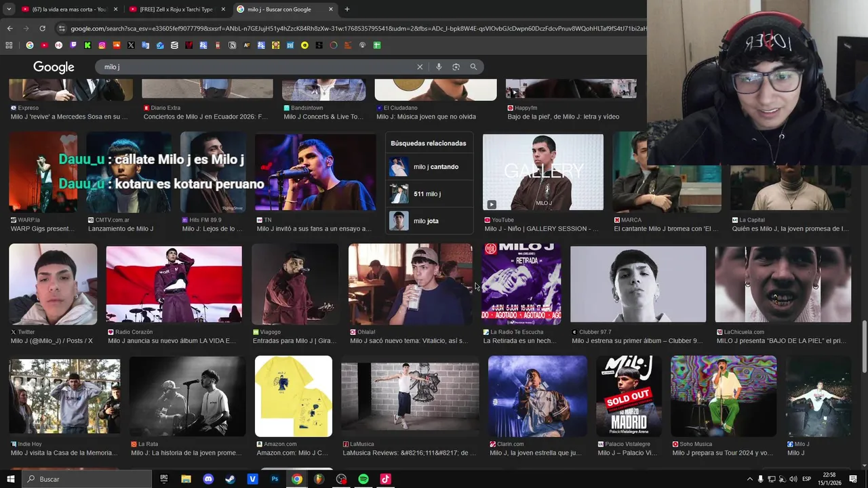Open the Amazon.com yellow t-shirt image

[x=294, y=396]
